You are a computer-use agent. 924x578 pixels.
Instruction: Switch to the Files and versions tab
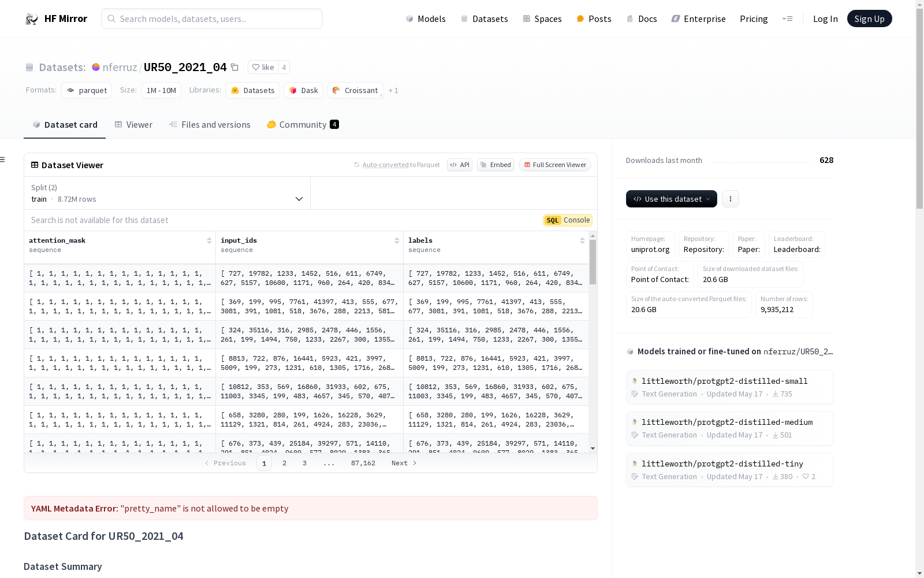(x=210, y=125)
